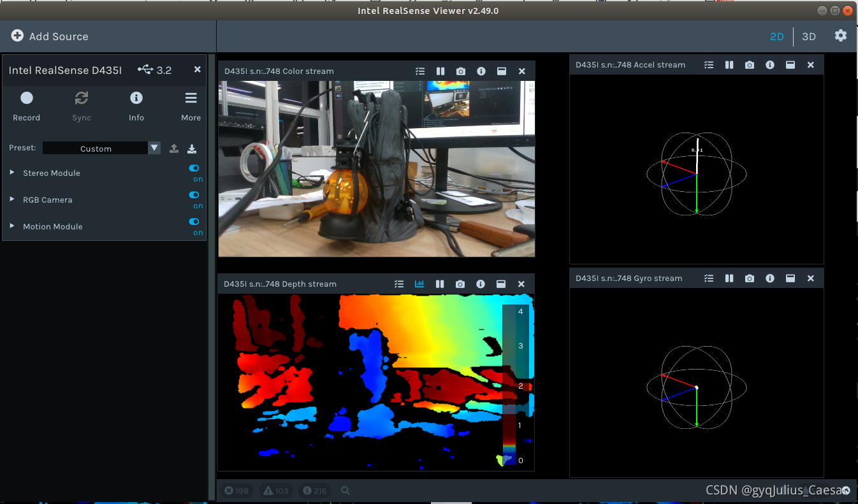
Task: Open the Preset dropdown showing Custom
Action: pyautogui.click(x=101, y=148)
